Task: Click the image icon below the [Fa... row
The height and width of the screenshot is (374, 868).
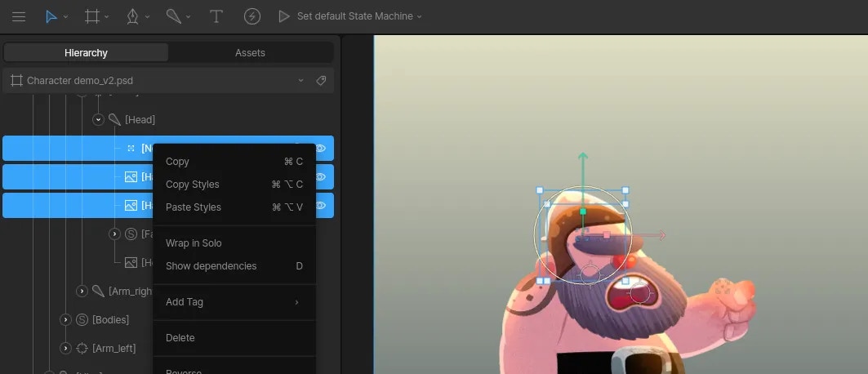Action: [131, 263]
